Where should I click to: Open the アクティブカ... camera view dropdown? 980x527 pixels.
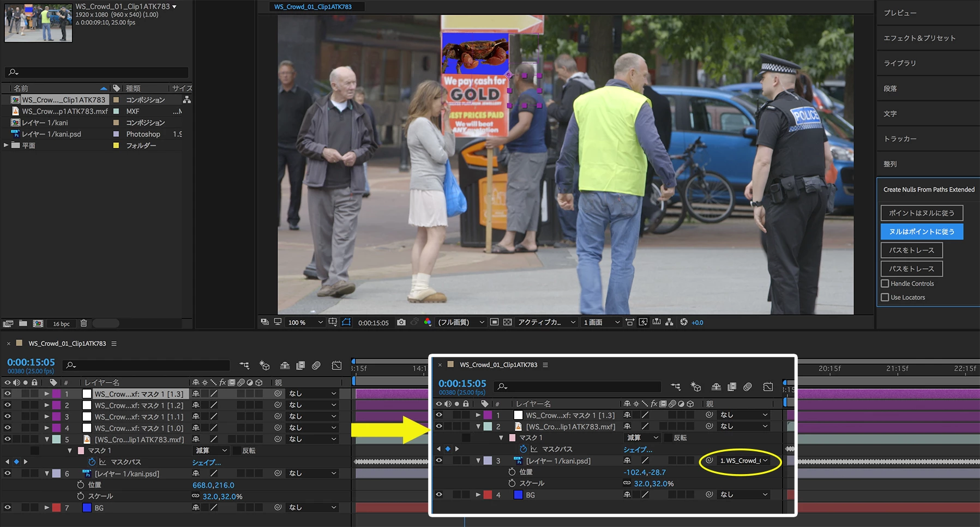(546, 322)
